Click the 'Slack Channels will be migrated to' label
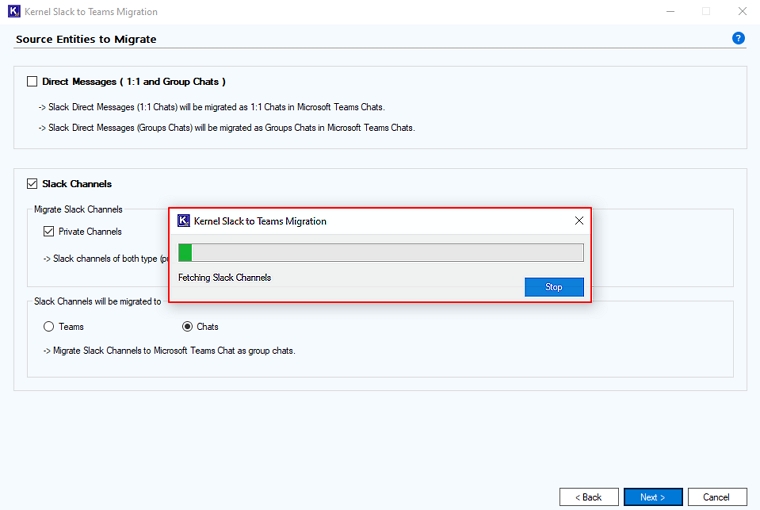This screenshot has height=510, width=760. click(97, 302)
